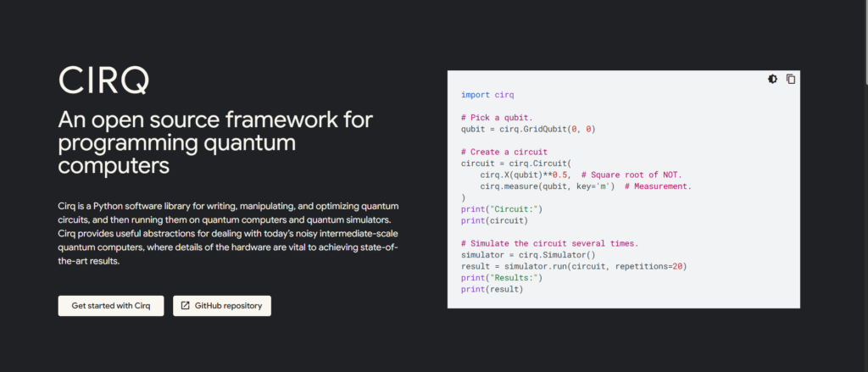Click the "cirq.measure(qubit, key='m')" code
Image resolution: width=868 pixels, height=372 pixels.
548,186
